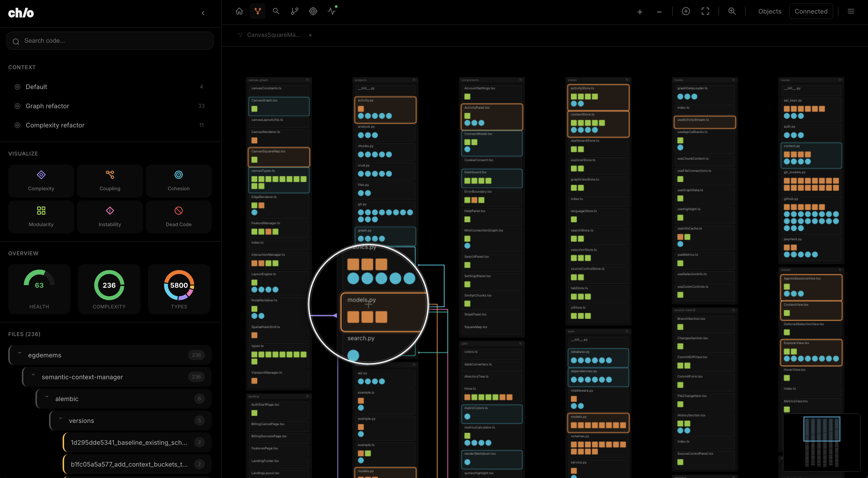Switch to Objects view

770,11
